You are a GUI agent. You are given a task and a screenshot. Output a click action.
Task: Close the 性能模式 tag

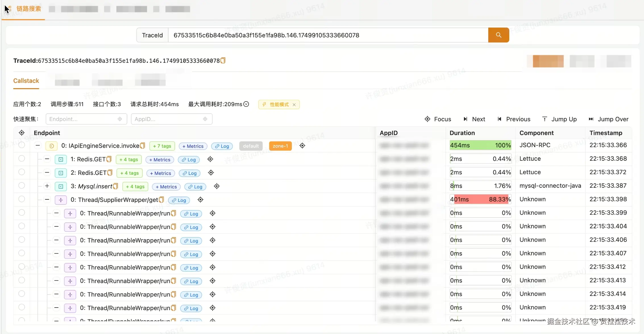coord(294,105)
